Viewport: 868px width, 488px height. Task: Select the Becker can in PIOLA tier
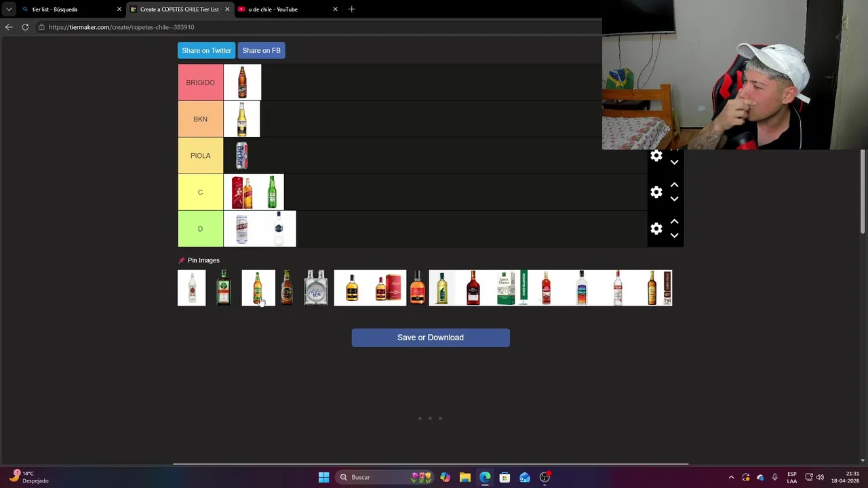pos(241,156)
